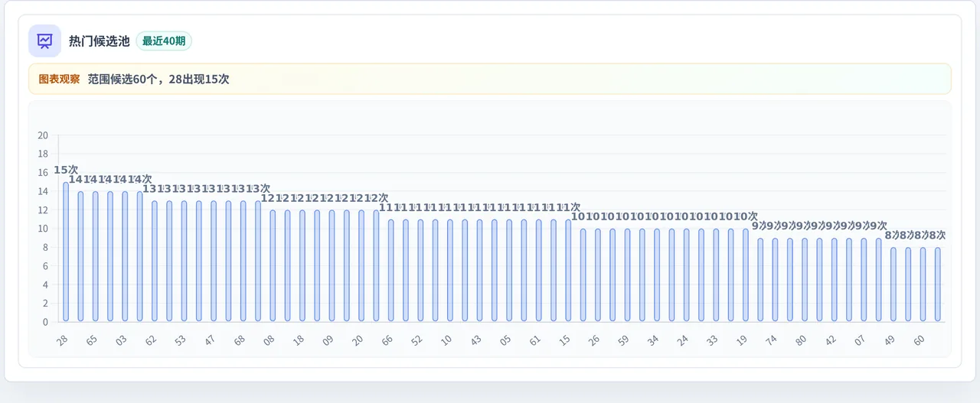Click the bar for number 66
The height and width of the screenshot is (403, 980).
point(391,270)
